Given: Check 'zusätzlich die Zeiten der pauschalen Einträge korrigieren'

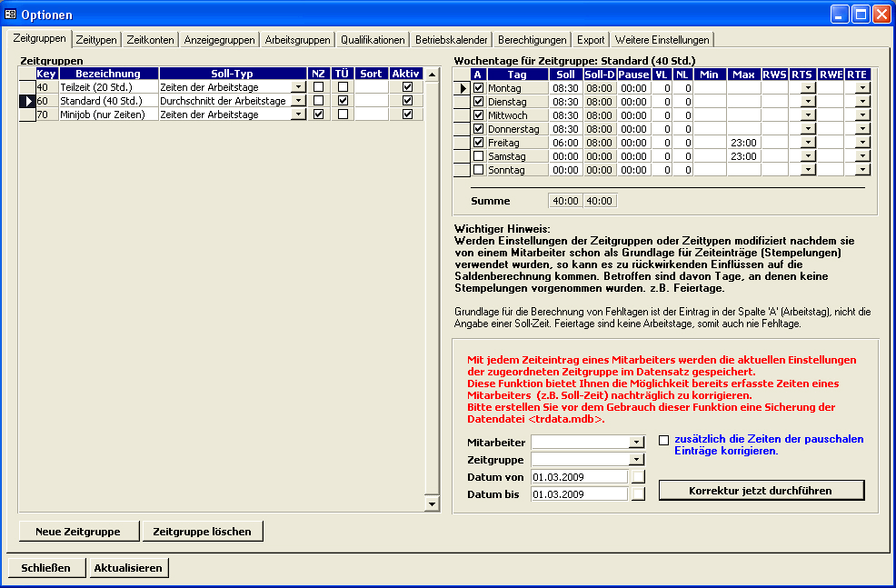Looking at the screenshot, I should pos(663,440).
